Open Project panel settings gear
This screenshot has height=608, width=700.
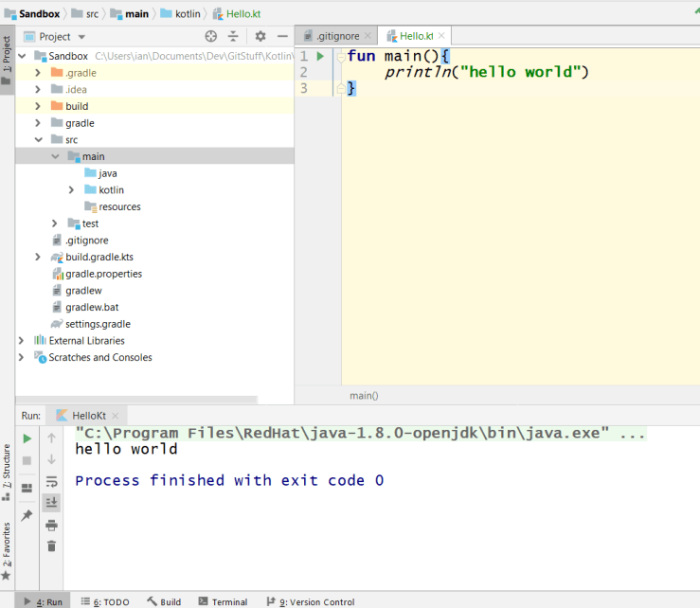click(260, 36)
